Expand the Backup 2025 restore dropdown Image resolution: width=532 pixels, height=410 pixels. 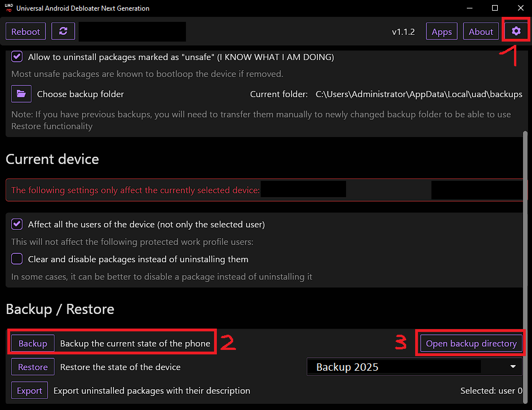(x=414, y=367)
